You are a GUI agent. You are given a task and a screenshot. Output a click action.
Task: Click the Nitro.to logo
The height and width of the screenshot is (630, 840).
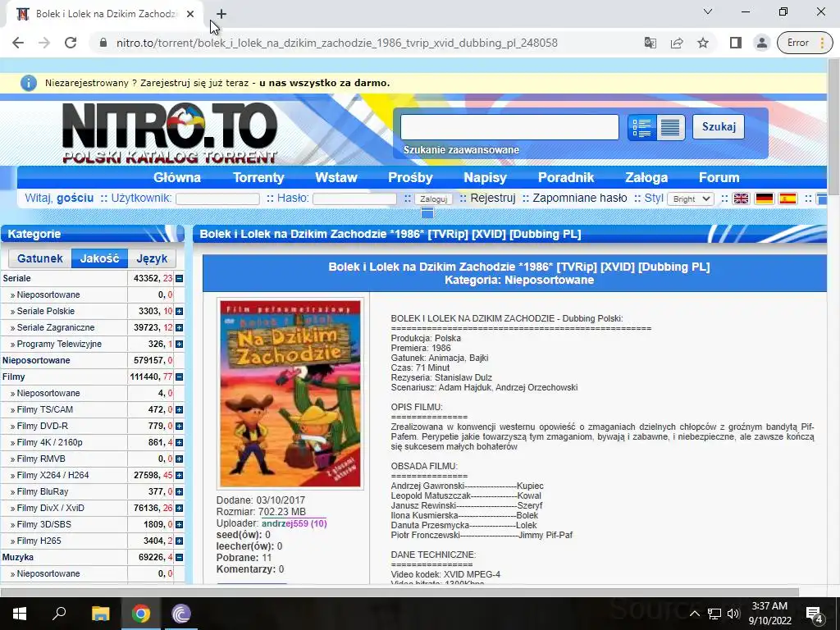170,133
